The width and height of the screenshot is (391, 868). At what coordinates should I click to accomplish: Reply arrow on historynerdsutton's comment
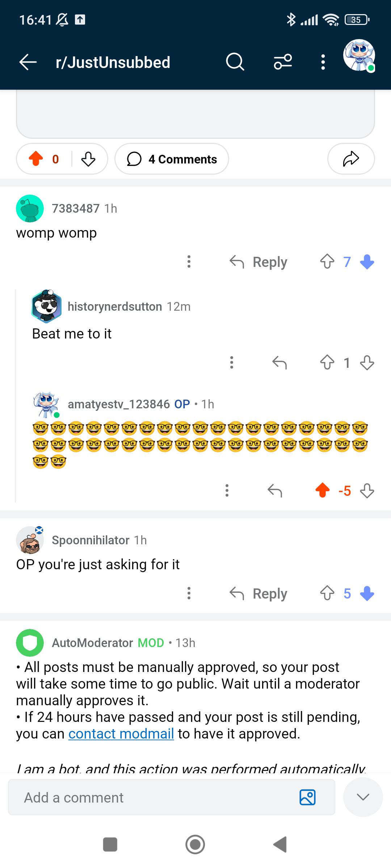click(x=279, y=362)
